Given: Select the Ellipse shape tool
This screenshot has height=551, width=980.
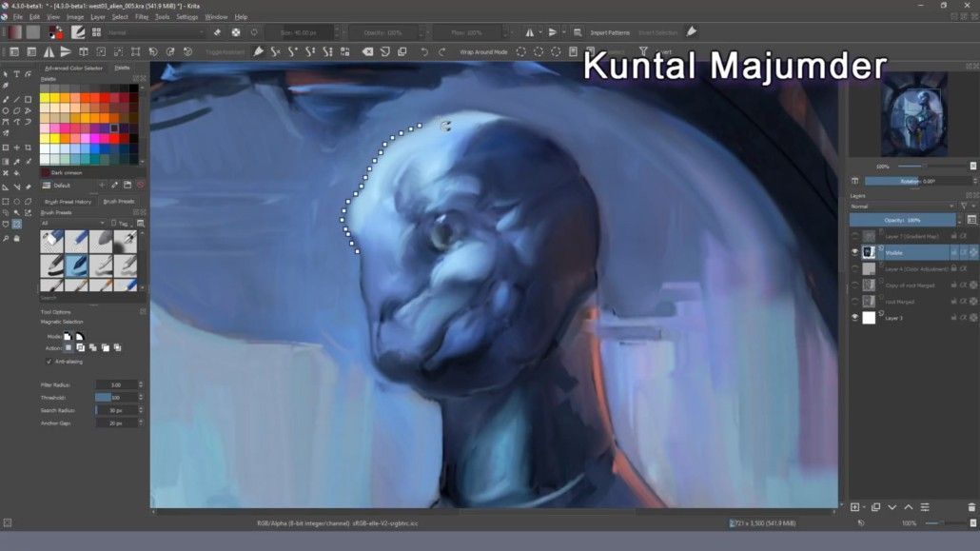Looking at the screenshot, I should pos(6,110).
